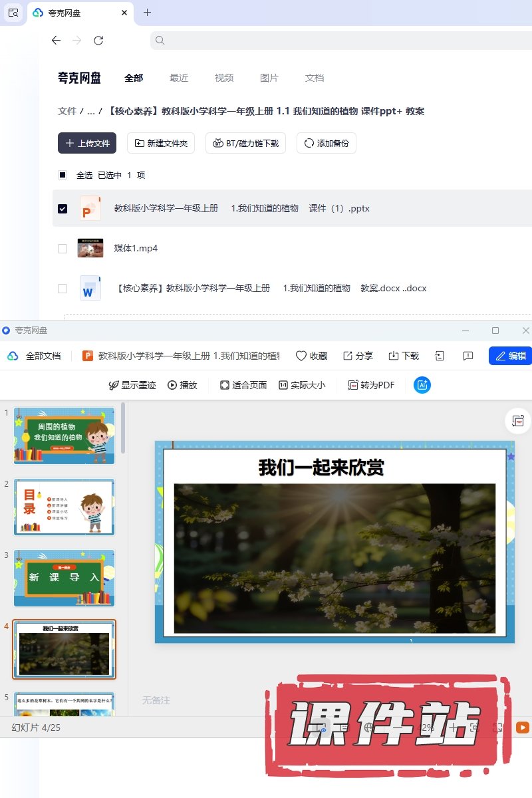Click 实际大小 actual size icon
Image resolution: width=532 pixels, height=798 pixels.
(x=283, y=385)
